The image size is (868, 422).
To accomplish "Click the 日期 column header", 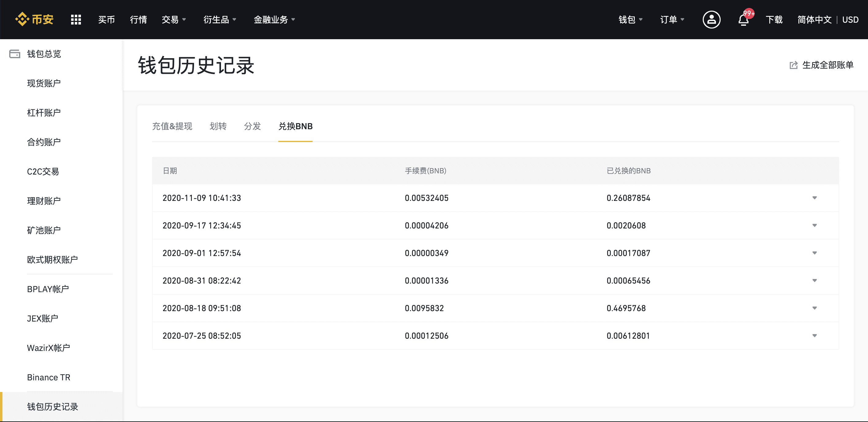I will (x=170, y=171).
